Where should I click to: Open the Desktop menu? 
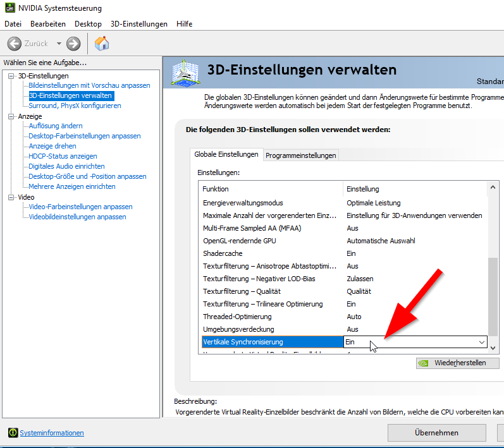point(88,24)
